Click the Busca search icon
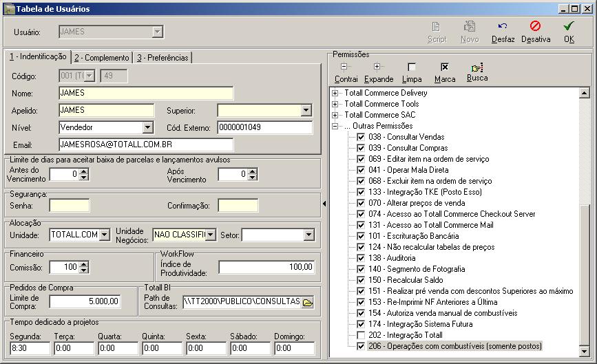 (477, 67)
